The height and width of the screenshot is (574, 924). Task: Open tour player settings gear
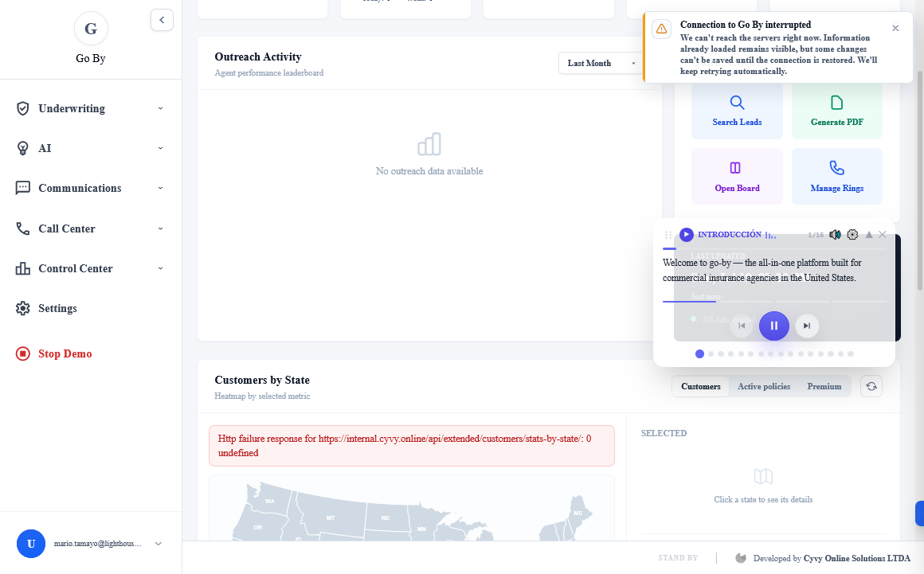click(x=852, y=234)
